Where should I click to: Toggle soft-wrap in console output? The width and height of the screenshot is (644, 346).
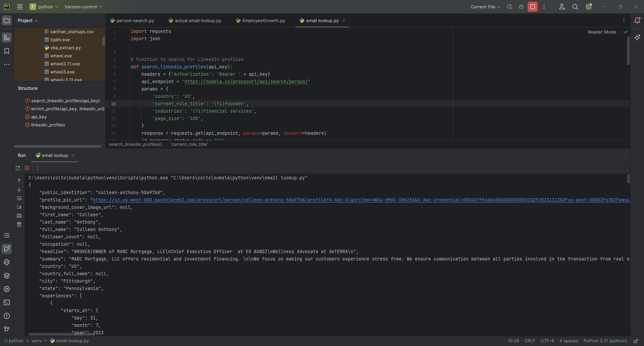19,198
